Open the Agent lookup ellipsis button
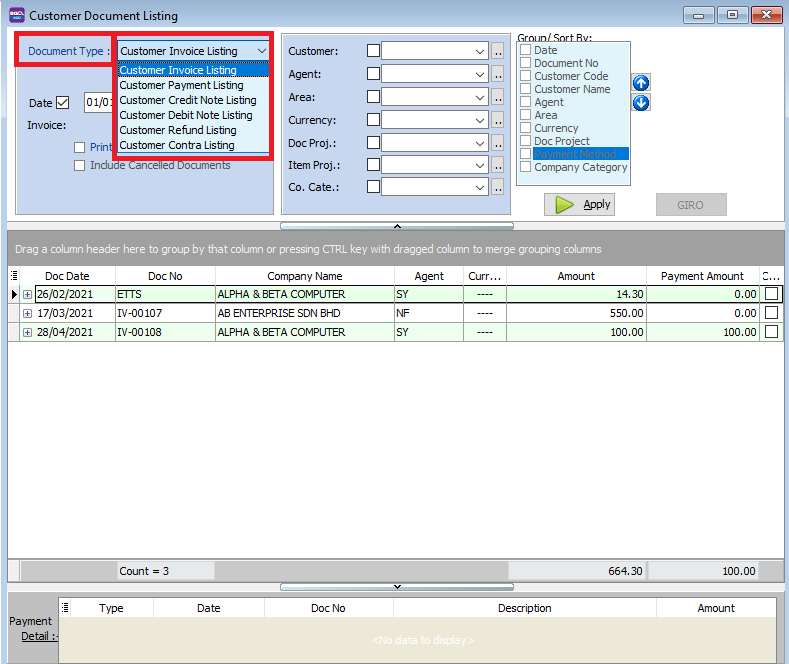 [497, 74]
